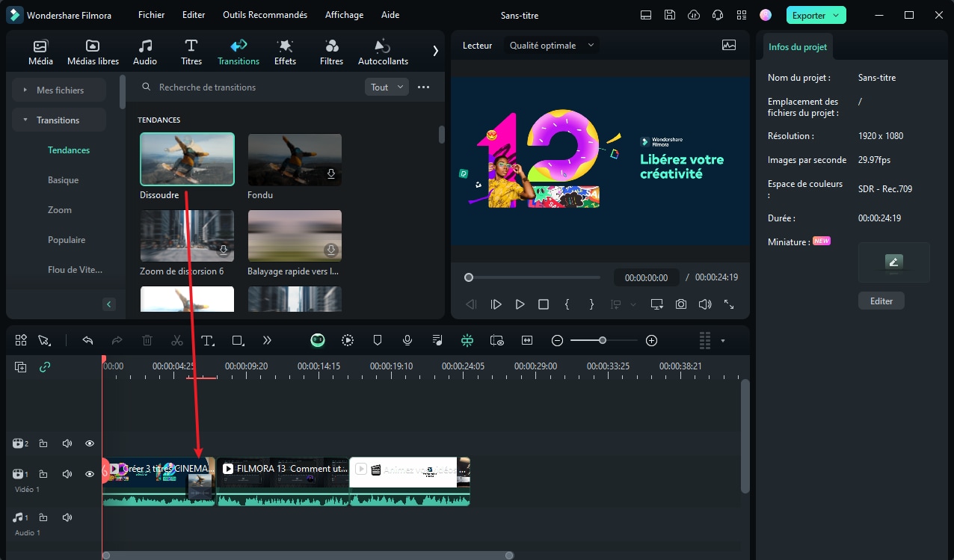Lock the Audio 1 track
Viewport: 954px width, 560px height.
(x=43, y=517)
